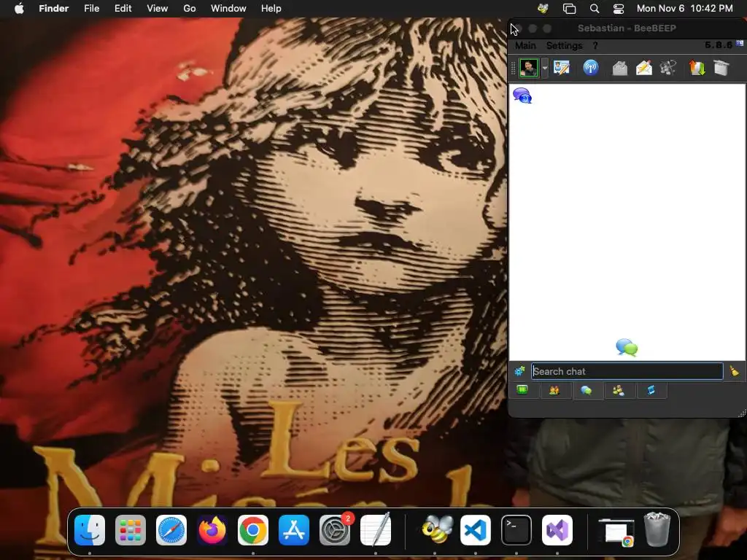
Task: Open Spotlight search in menu bar
Action: [594, 9]
